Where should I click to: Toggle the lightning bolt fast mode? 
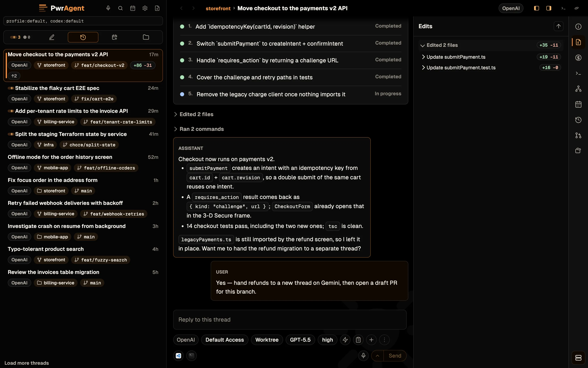pyautogui.click(x=345, y=340)
